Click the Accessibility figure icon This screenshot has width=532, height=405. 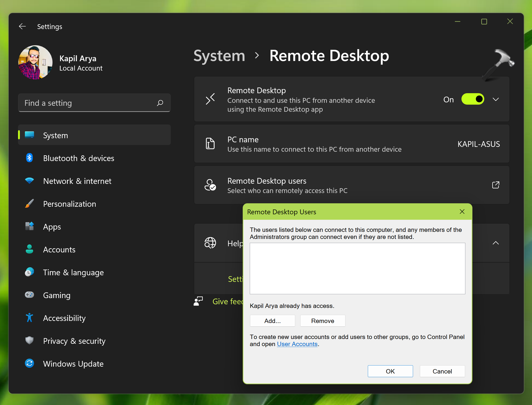pyautogui.click(x=29, y=318)
